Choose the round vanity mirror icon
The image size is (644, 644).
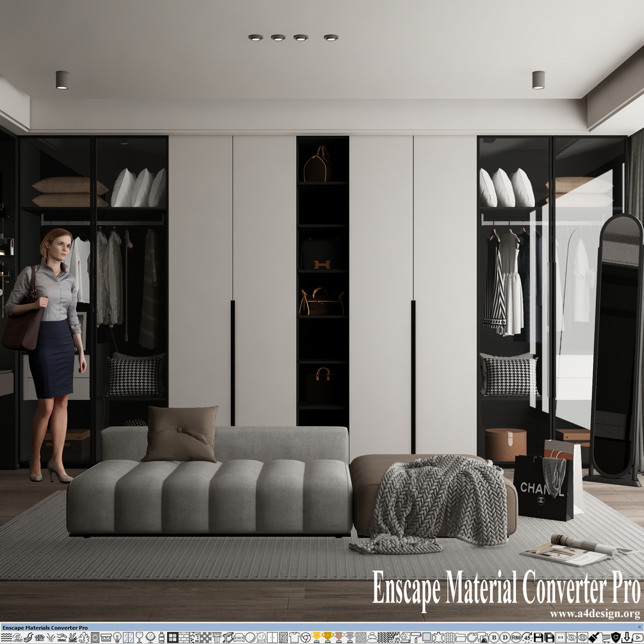[151, 638]
